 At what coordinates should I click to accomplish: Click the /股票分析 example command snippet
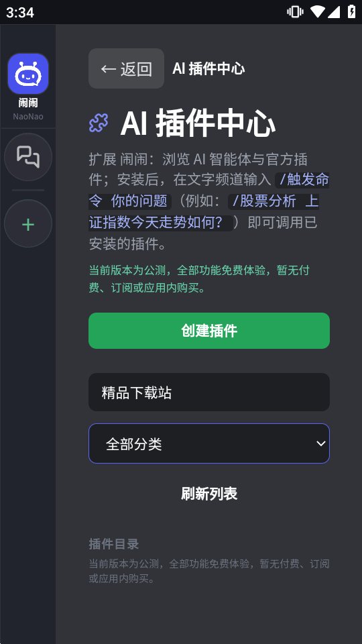pos(204,212)
